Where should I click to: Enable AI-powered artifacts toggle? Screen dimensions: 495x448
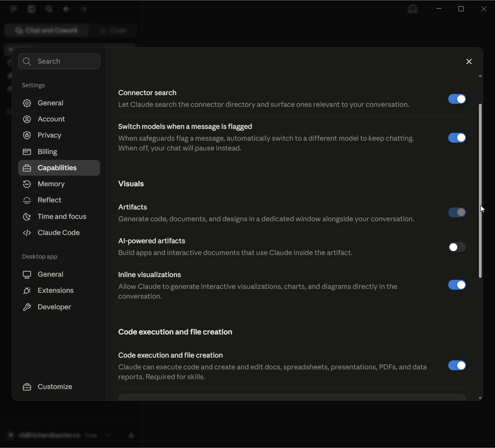457,247
